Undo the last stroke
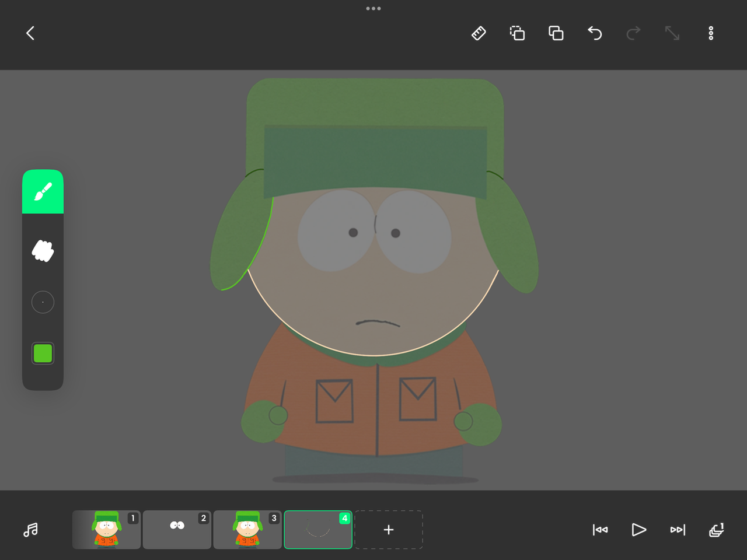 point(595,33)
